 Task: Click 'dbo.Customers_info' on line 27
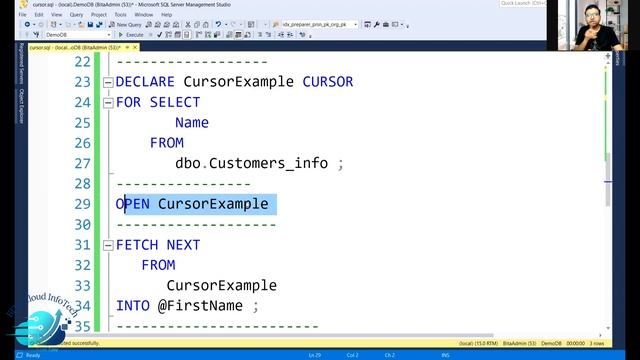(x=251, y=163)
